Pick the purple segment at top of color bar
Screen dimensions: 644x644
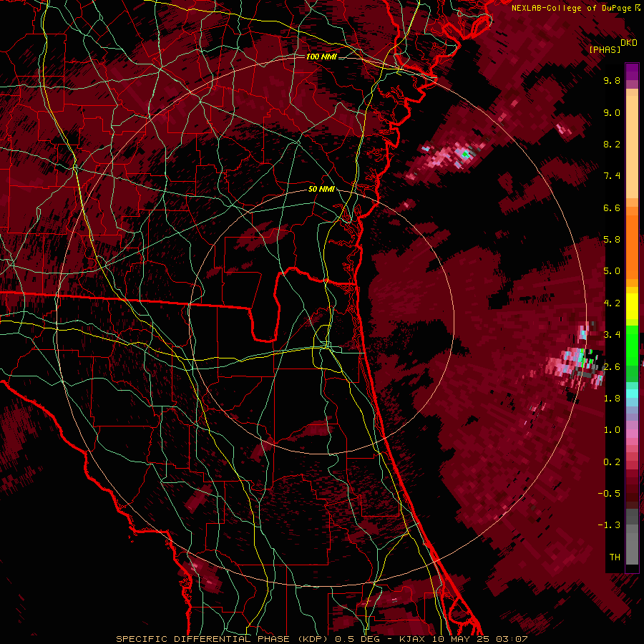point(632,72)
